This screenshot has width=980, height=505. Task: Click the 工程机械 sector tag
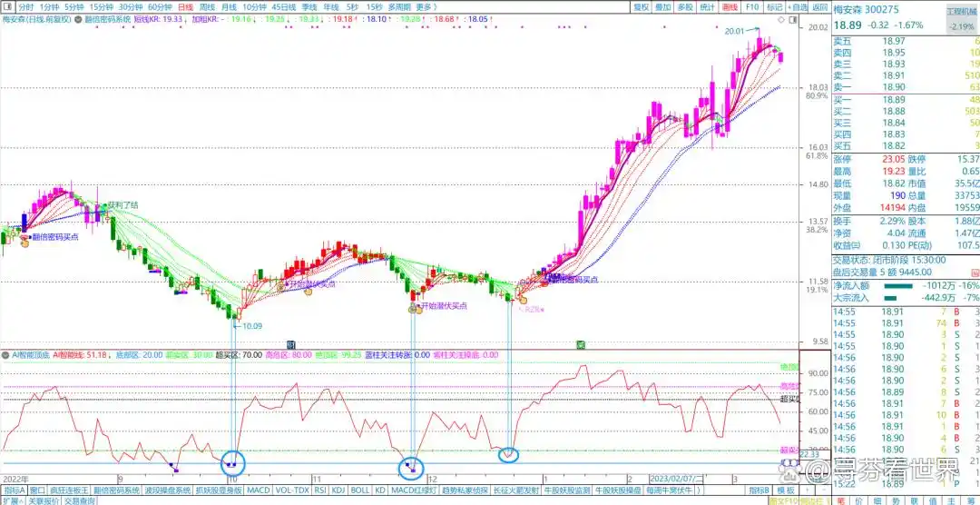(959, 12)
